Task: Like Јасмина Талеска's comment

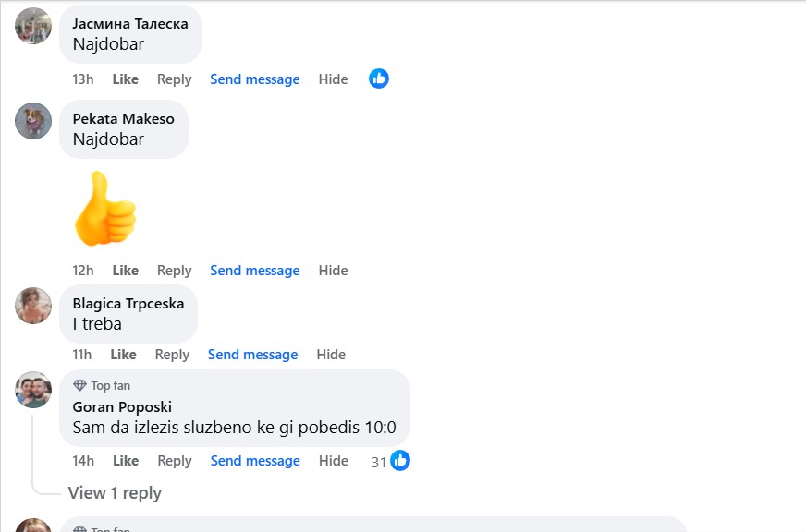Action: click(x=126, y=79)
